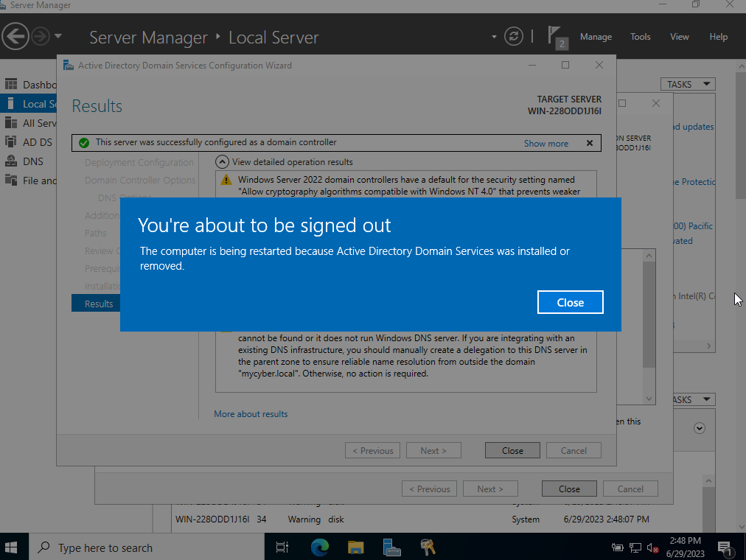Open the Windows Start menu
The width and height of the screenshot is (746, 560).
tap(11, 547)
